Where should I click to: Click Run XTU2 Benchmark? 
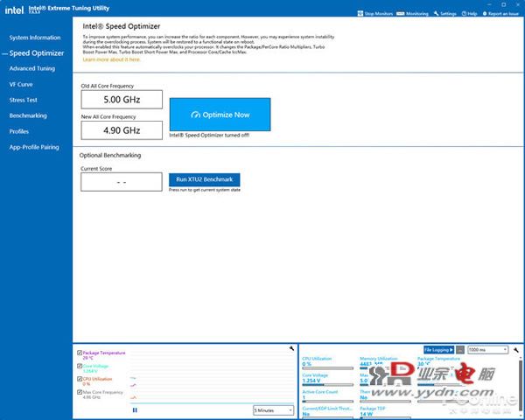(x=204, y=179)
